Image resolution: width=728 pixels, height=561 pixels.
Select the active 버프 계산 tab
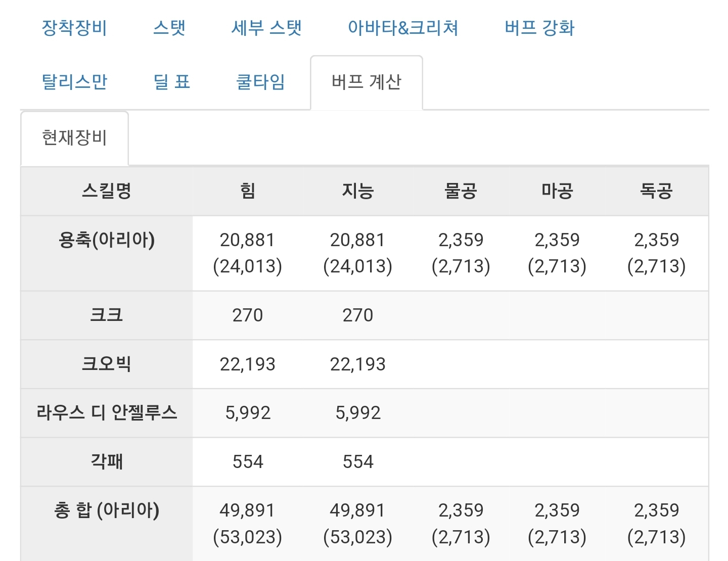367,82
